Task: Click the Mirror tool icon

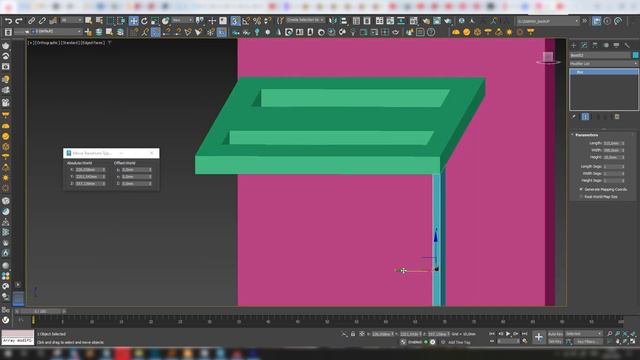Action: click(x=333, y=20)
